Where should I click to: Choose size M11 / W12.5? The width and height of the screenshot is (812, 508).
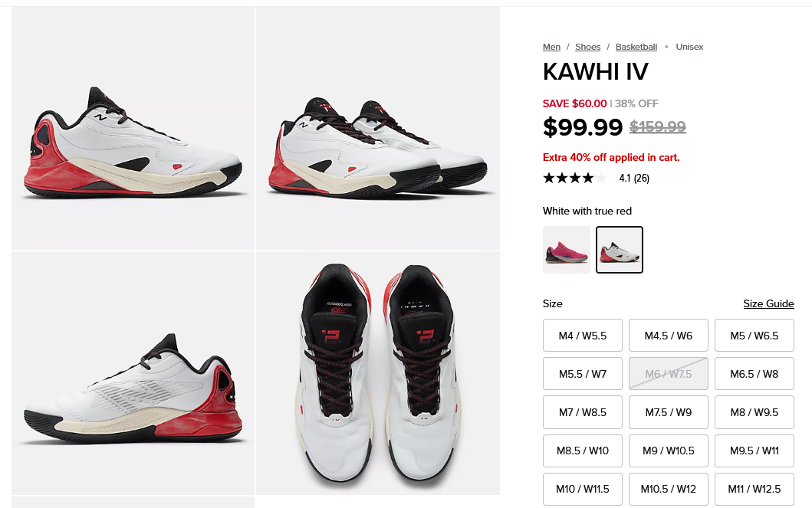(x=754, y=489)
